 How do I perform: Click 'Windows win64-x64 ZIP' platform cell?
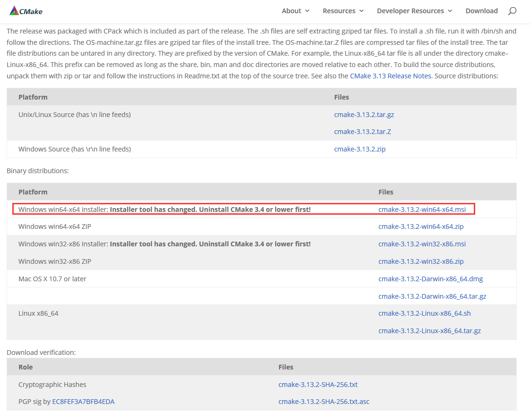[54, 227]
